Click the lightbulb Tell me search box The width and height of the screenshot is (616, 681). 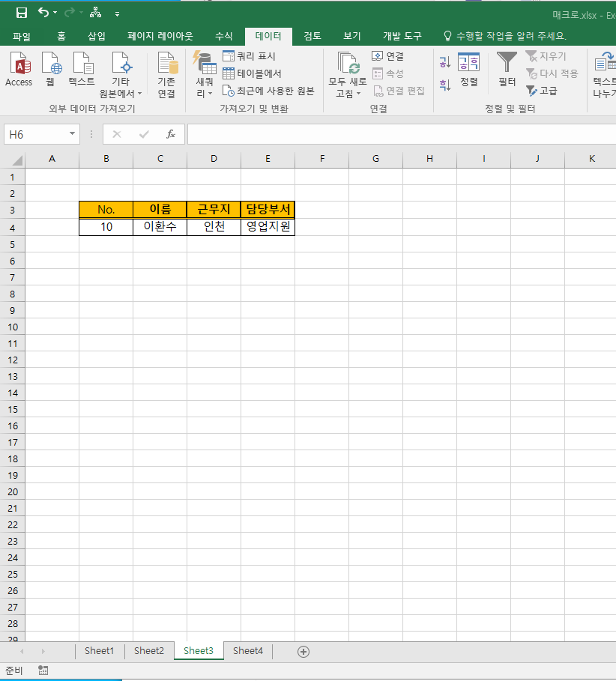[505, 36]
